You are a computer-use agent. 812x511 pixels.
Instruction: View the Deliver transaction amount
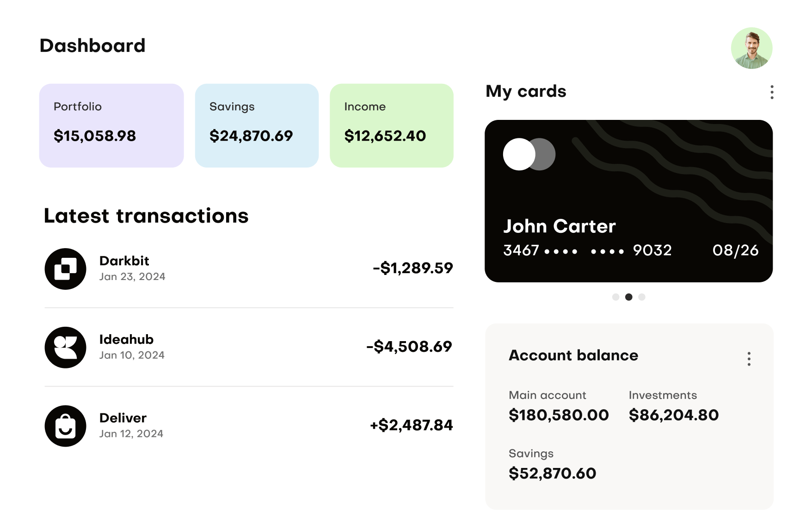point(411,425)
